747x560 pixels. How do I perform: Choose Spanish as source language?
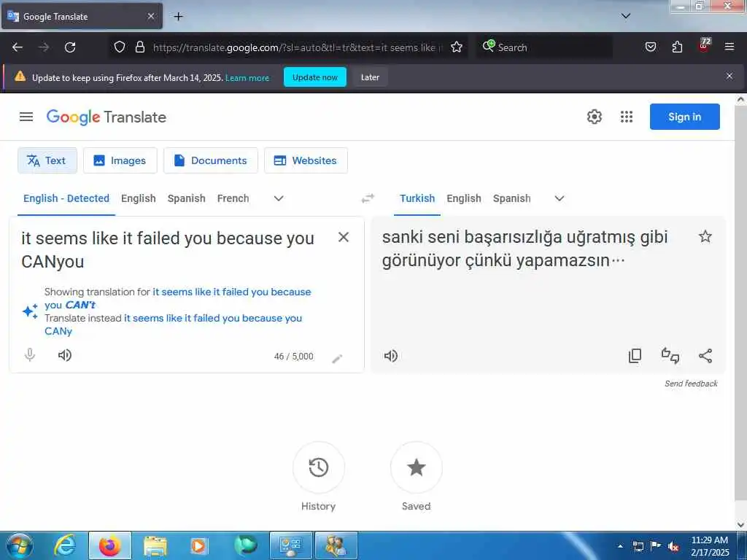[186, 198]
